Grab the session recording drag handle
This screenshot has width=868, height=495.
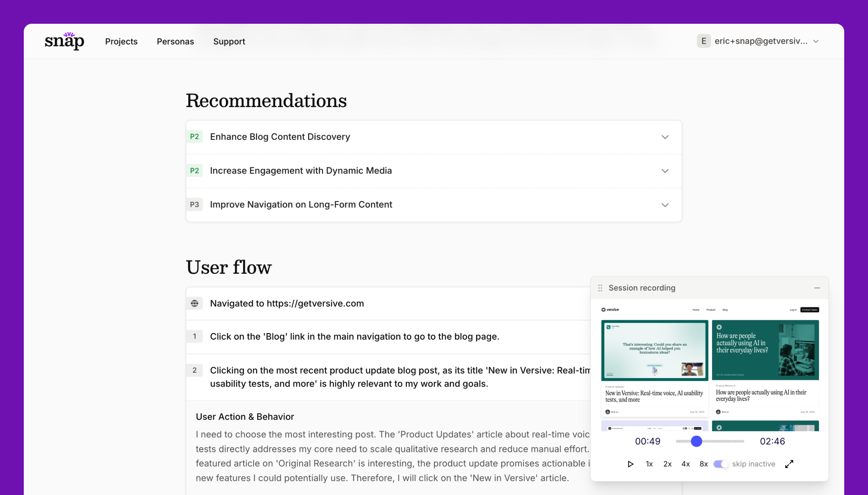600,288
